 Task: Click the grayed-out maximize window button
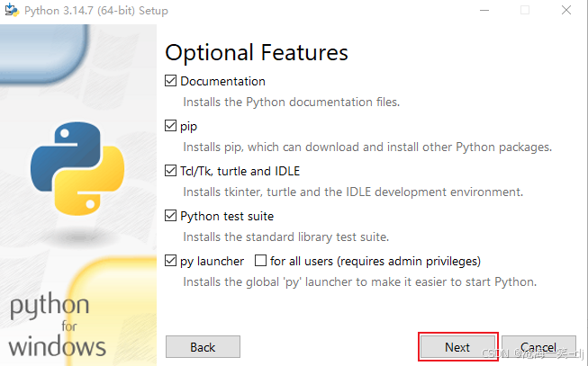coord(525,10)
